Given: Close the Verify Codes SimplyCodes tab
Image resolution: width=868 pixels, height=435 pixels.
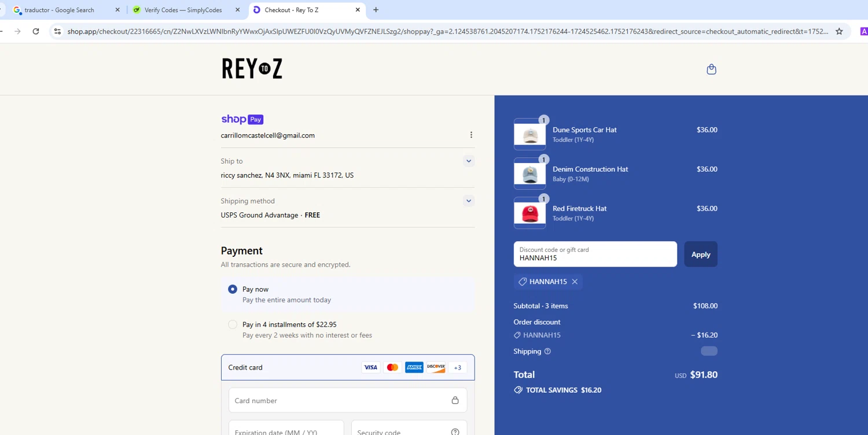Looking at the screenshot, I should 237,10.
